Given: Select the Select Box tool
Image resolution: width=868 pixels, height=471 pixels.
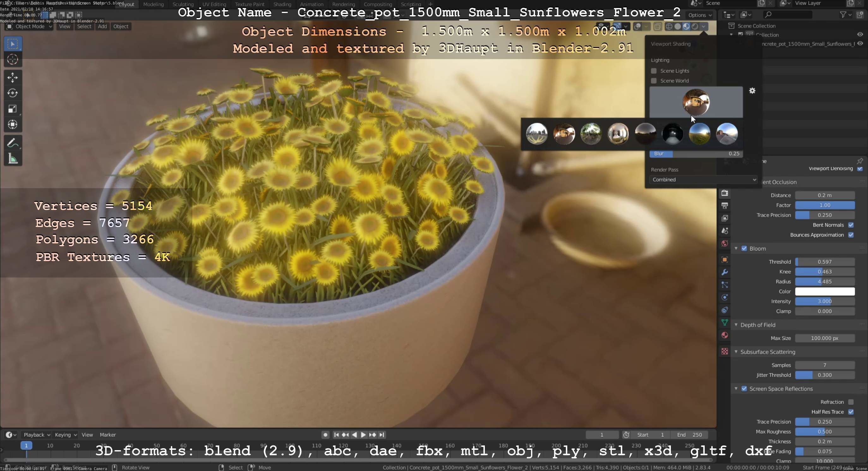Looking at the screenshot, I should 13,44.
